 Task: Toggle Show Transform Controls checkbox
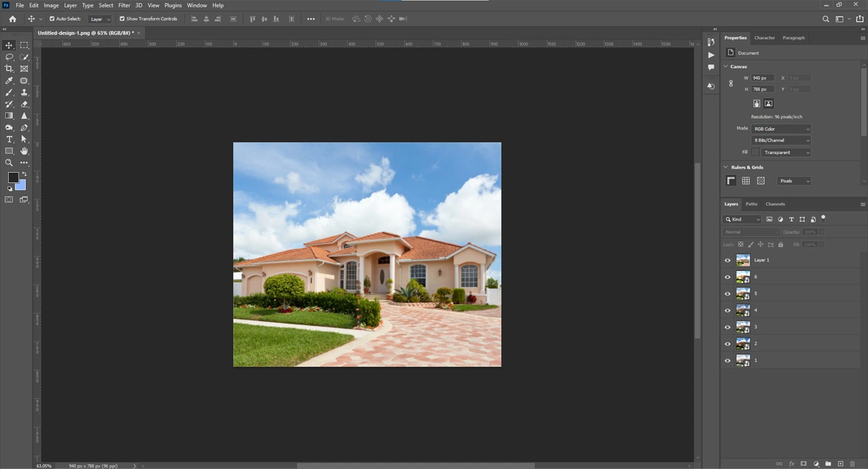[122, 18]
